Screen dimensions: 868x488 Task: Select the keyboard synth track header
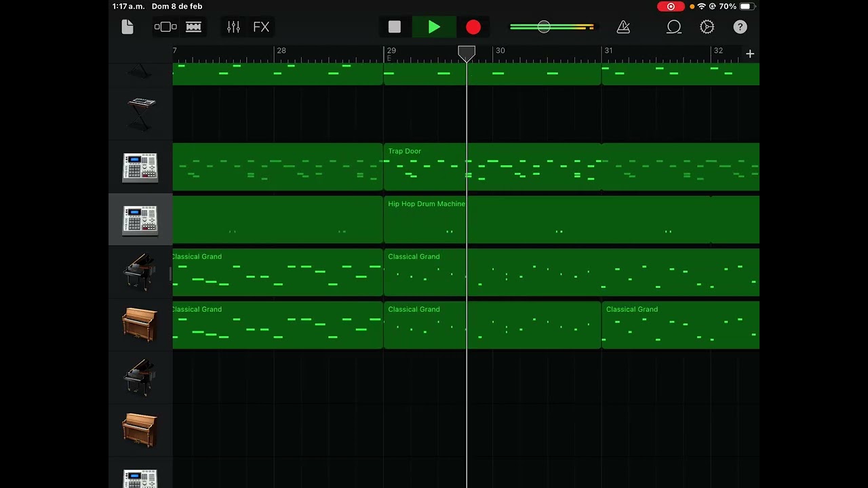tap(140, 113)
